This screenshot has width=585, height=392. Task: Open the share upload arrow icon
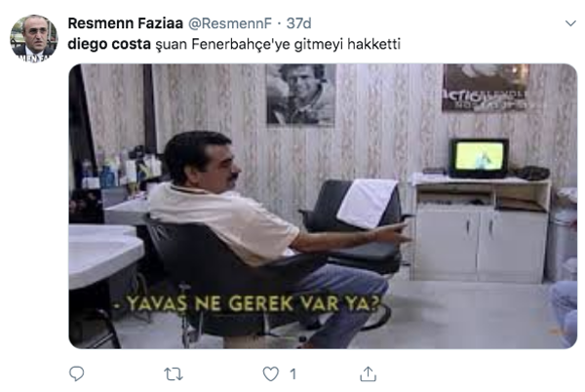tap(368, 373)
